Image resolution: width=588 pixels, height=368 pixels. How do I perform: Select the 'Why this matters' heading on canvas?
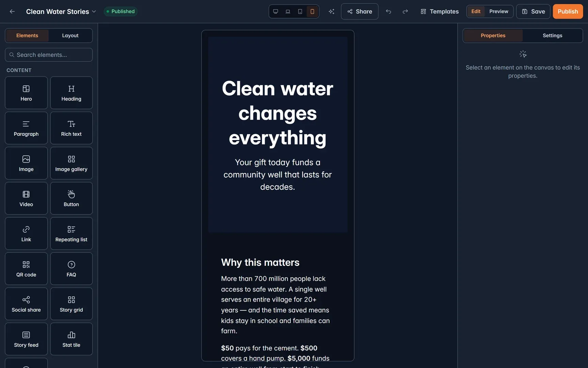pyautogui.click(x=260, y=262)
